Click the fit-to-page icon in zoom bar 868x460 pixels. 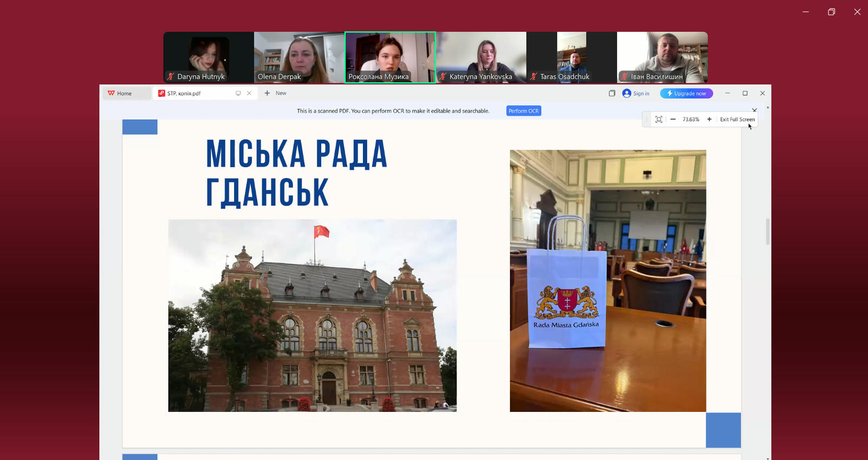coord(659,120)
